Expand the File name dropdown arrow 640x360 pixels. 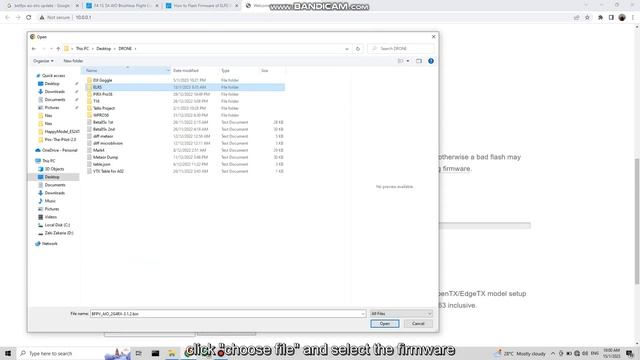(x=363, y=313)
